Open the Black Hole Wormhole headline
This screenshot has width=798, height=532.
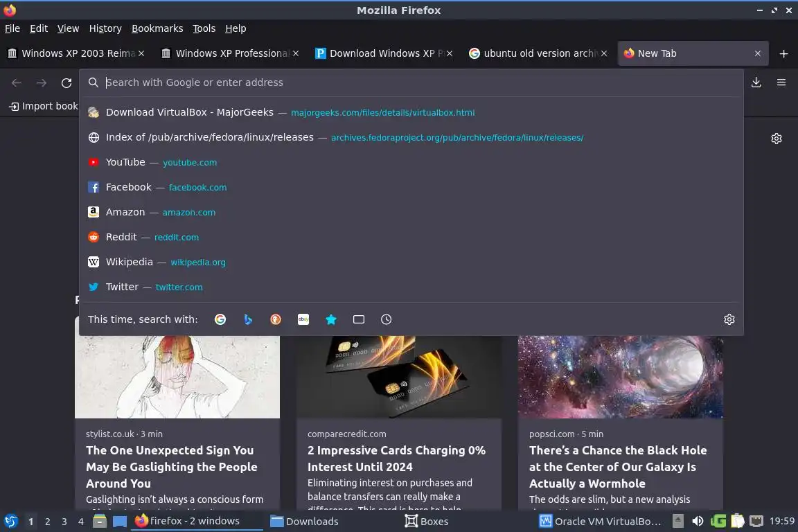pyautogui.click(x=618, y=467)
